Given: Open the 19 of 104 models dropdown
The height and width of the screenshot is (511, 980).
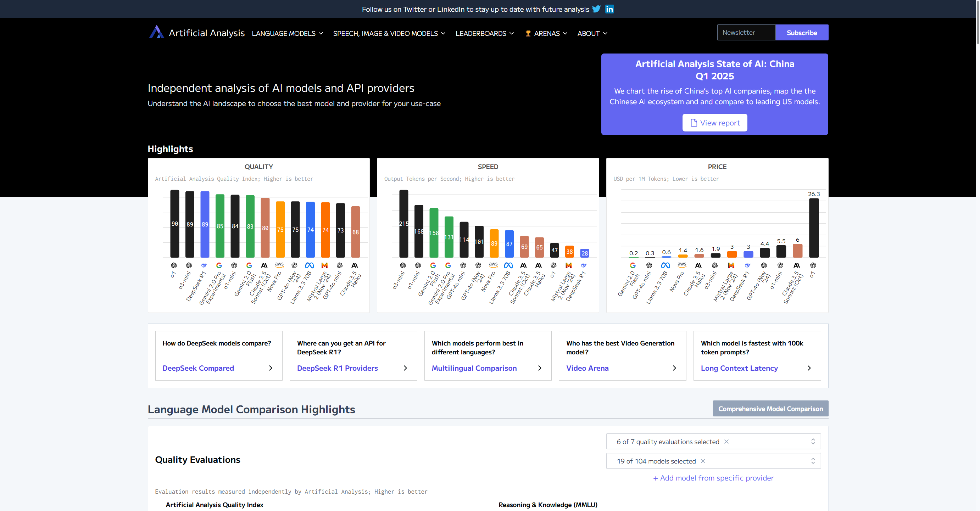Looking at the screenshot, I should click(713, 461).
